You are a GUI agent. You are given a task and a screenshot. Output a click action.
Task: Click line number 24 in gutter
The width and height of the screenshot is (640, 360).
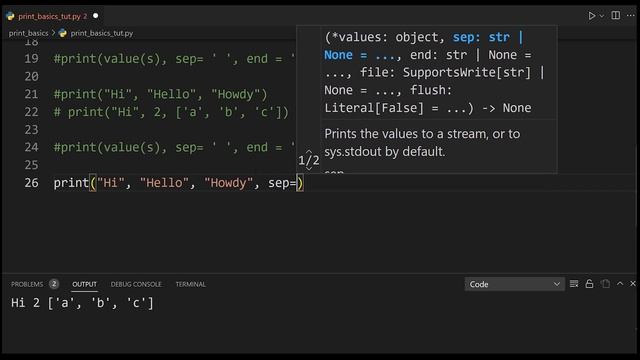(x=31, y=147)
